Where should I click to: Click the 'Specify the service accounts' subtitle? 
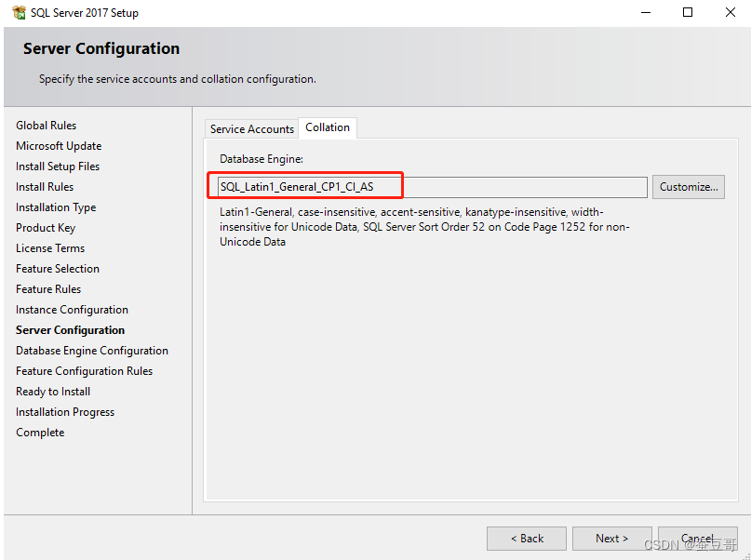tap(177, 79)
